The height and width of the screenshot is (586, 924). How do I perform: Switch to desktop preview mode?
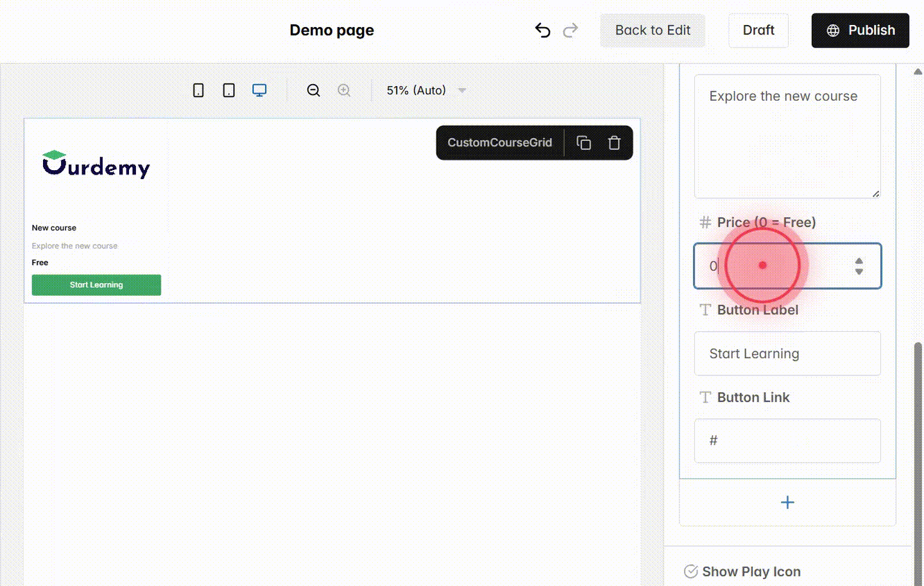tap(259, 90)
